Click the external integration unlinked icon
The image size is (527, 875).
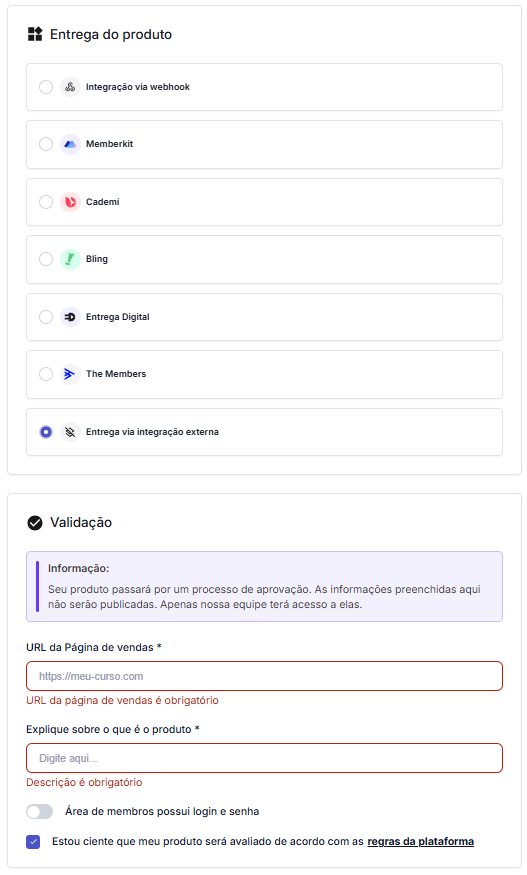(70, 432)
